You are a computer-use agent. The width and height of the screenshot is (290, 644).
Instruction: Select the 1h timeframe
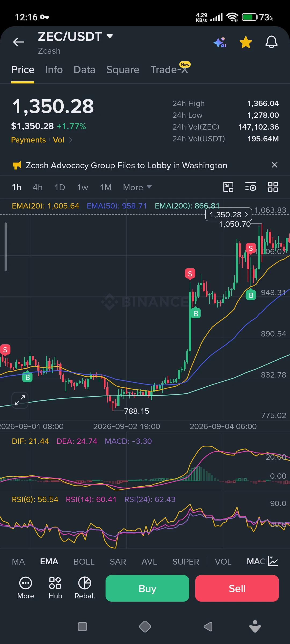pyautogui.click(x=17, y=187)
